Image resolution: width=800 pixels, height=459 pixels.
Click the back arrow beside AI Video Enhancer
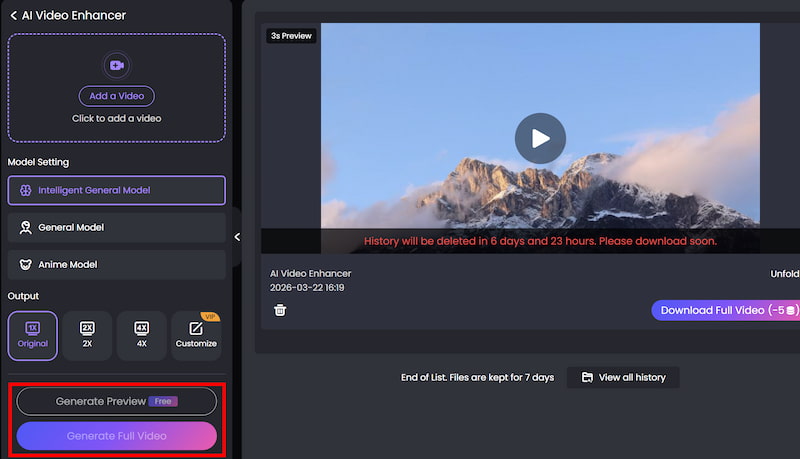click(14, 15)
